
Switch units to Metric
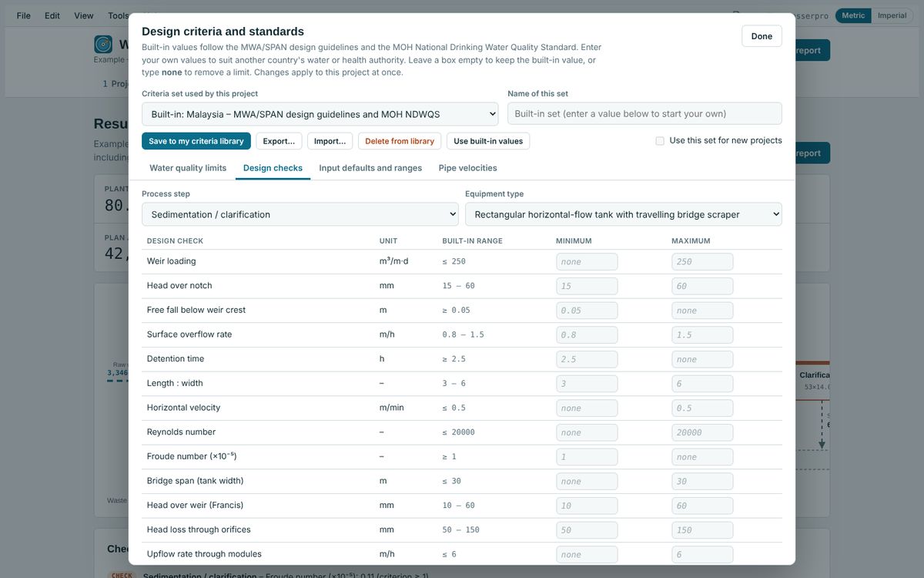point(853,15)
